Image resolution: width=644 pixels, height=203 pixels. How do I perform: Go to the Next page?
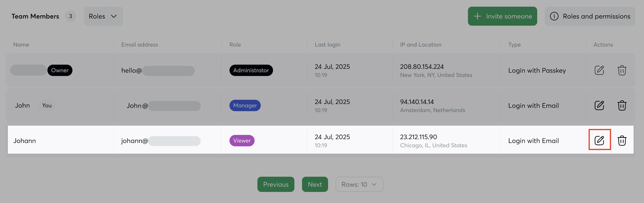point(315,184)
